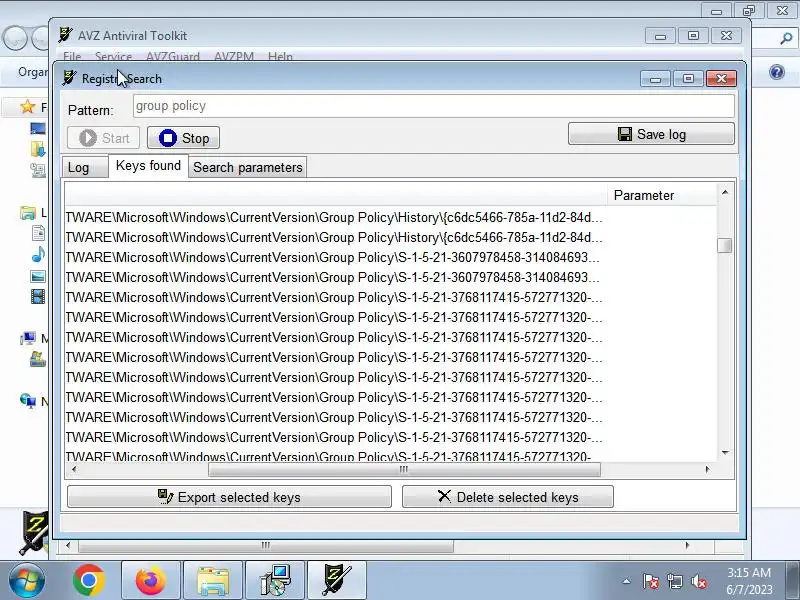Open Windows Explorer from taskbar
This screenshot has height=600, width=800.
(x=213, y=581)
